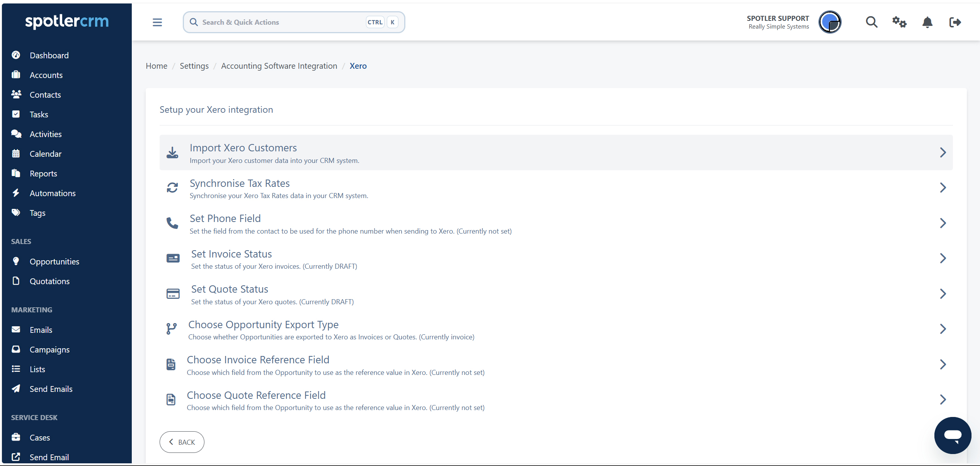Open Reports from the sidebar menu
Screen dimensions: 980x466
tap(43, 174)
